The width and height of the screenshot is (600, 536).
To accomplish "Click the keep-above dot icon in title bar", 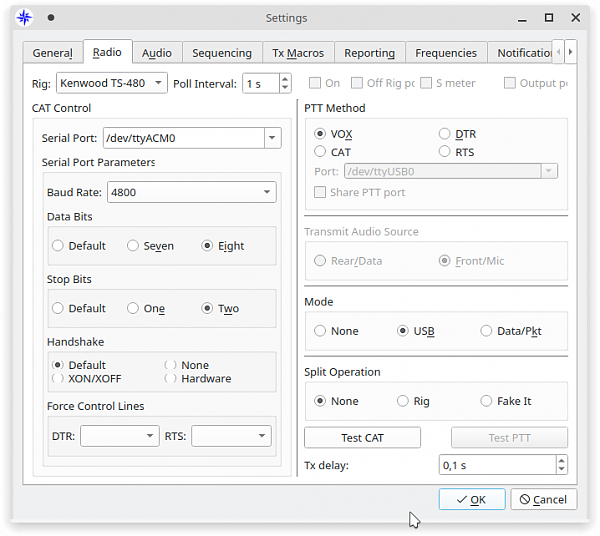I will tap(51, 17).
